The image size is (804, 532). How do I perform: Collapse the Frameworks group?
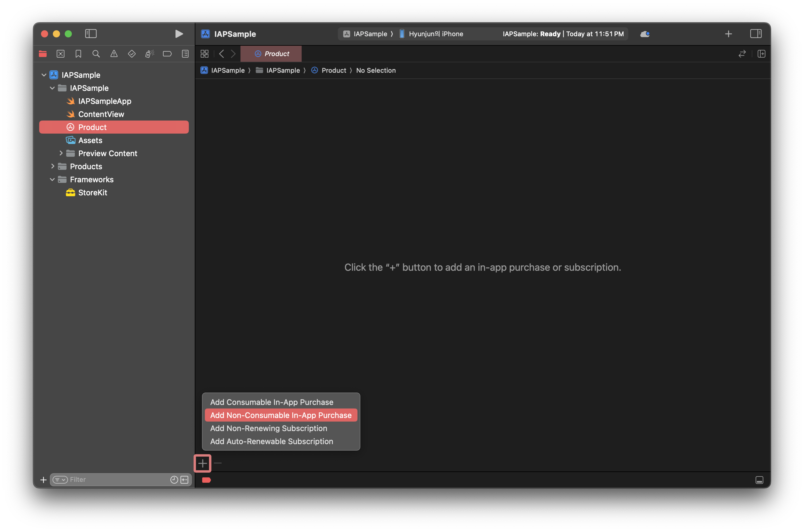[53, 179]
